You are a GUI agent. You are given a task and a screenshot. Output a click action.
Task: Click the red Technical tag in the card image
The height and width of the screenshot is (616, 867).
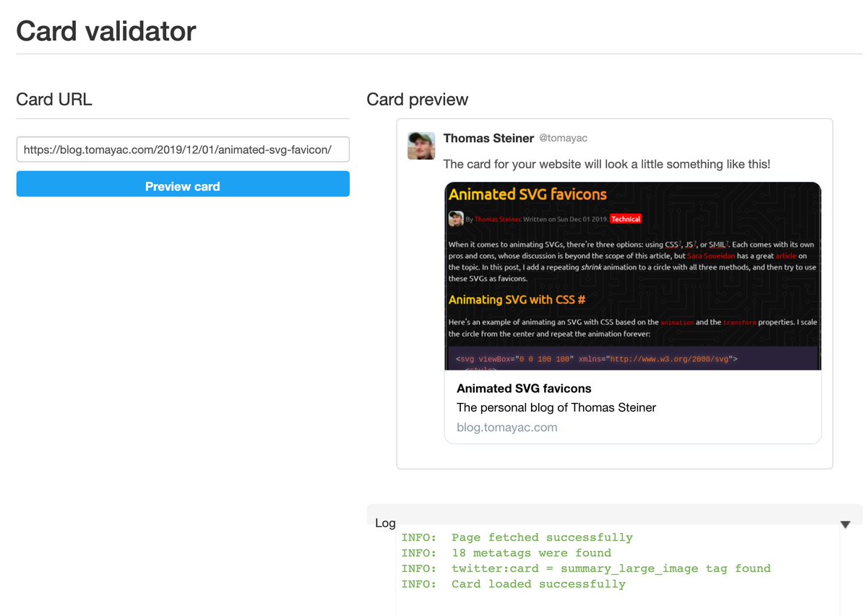point(626,218)
